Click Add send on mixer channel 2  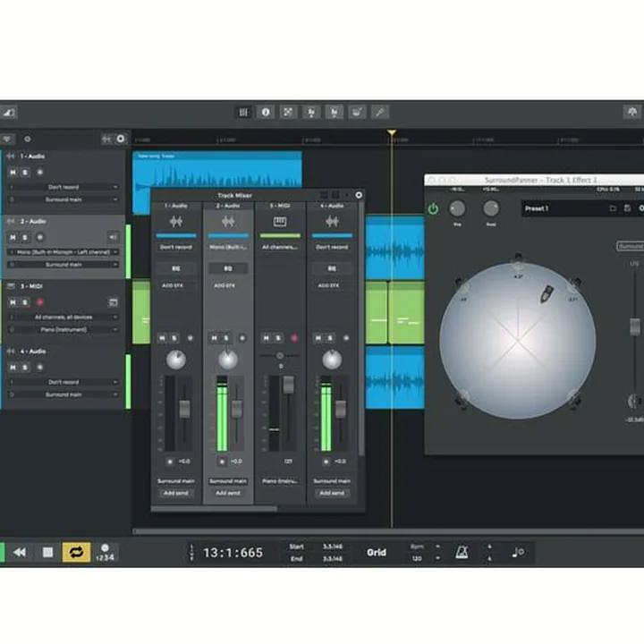click(x=228, y=493)
